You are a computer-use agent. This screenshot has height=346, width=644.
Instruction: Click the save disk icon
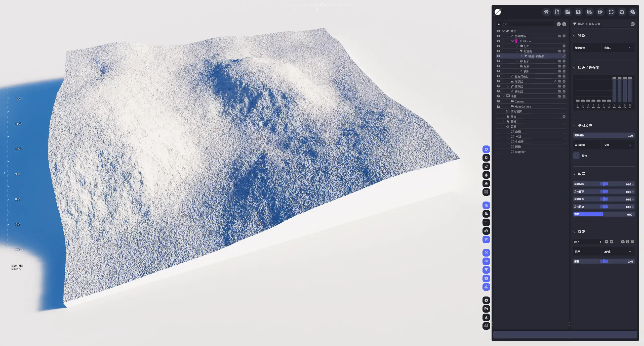pyautogui.click(x=578, y=12)
